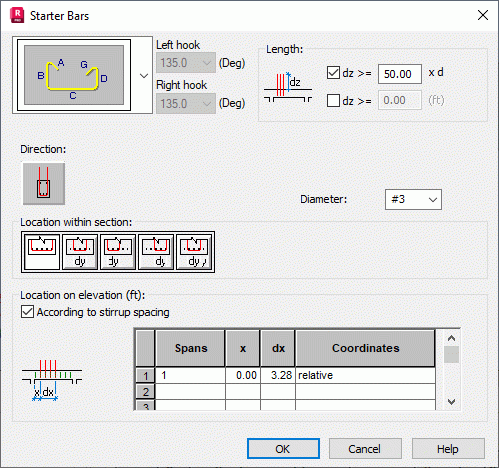The width and height of the screenshot is (499, 468).
Task: Select the fifth location icon labeled dy
Action: coord(194,252)
